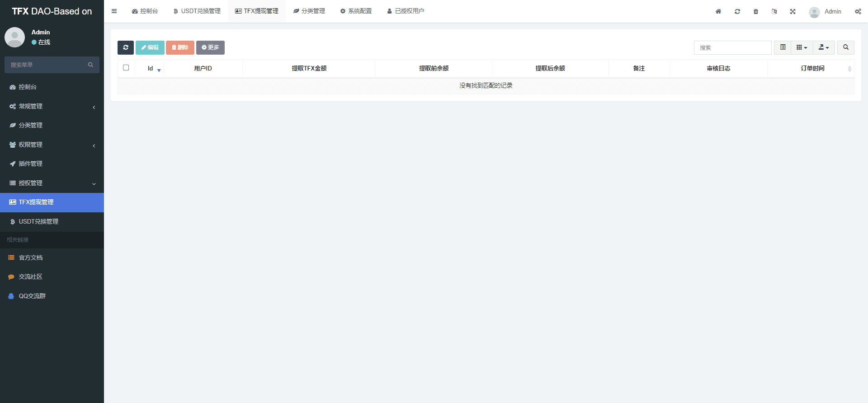Open the columns visibility dropdown

802,47
